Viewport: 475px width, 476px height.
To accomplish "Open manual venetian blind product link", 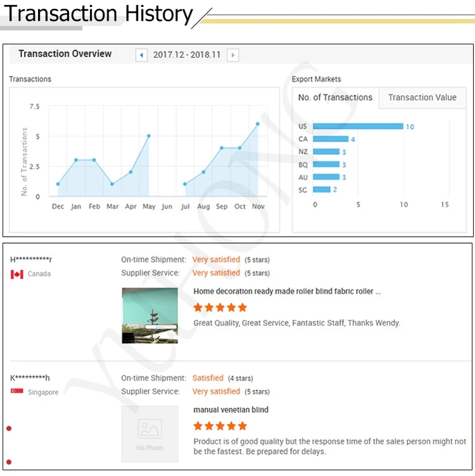I will pos(231,410).
